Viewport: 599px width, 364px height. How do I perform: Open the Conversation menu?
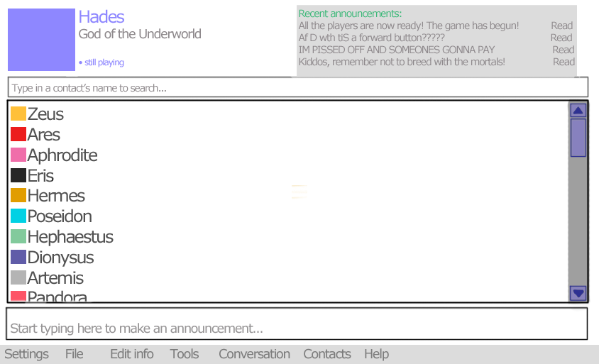coord(254,354)
